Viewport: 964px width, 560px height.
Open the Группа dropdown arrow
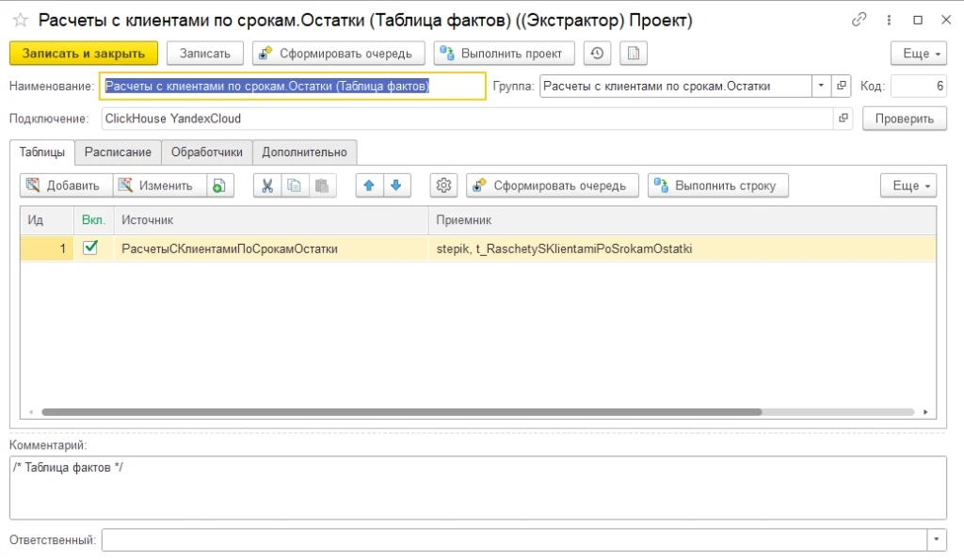(821, 85)
